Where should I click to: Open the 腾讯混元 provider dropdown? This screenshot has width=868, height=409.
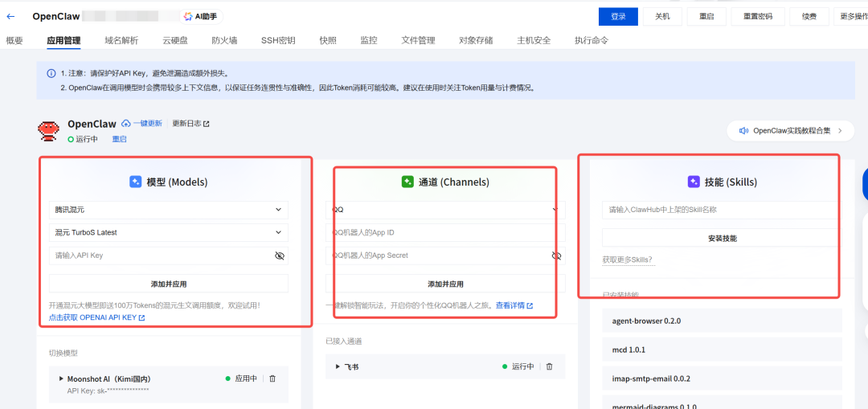(x=169, y=210)
